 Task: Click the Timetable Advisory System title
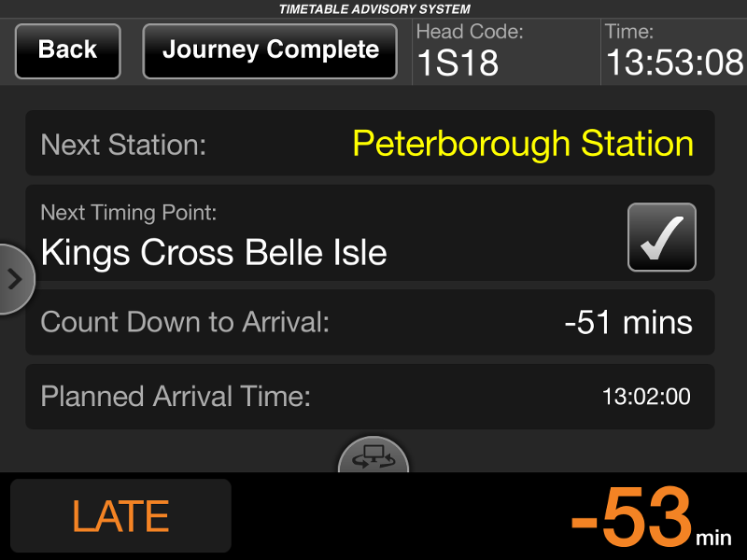(373, 9)
